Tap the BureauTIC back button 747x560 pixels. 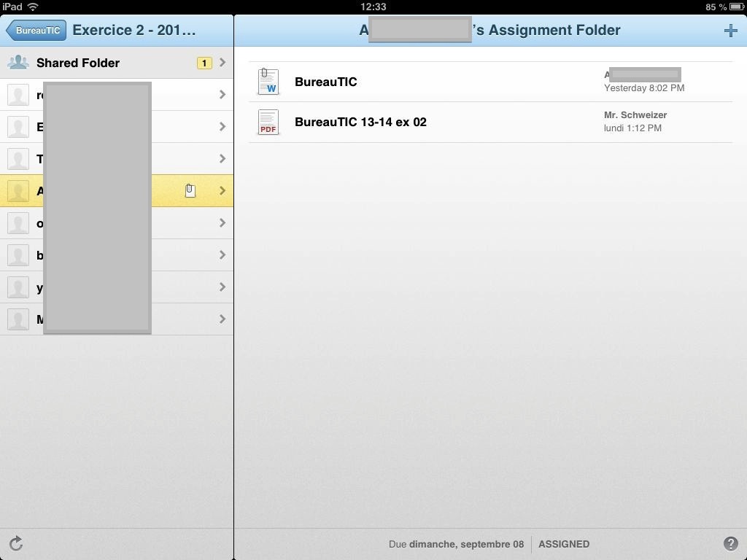(36, 31)
